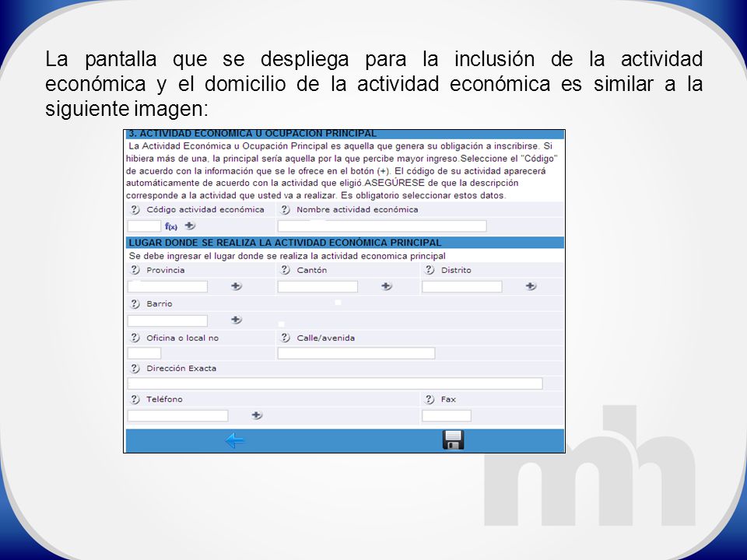Focus the Nombre actividad económica field
Image resolution: width=747 pixels, height=560 pixels.
[x=382, y=226]
